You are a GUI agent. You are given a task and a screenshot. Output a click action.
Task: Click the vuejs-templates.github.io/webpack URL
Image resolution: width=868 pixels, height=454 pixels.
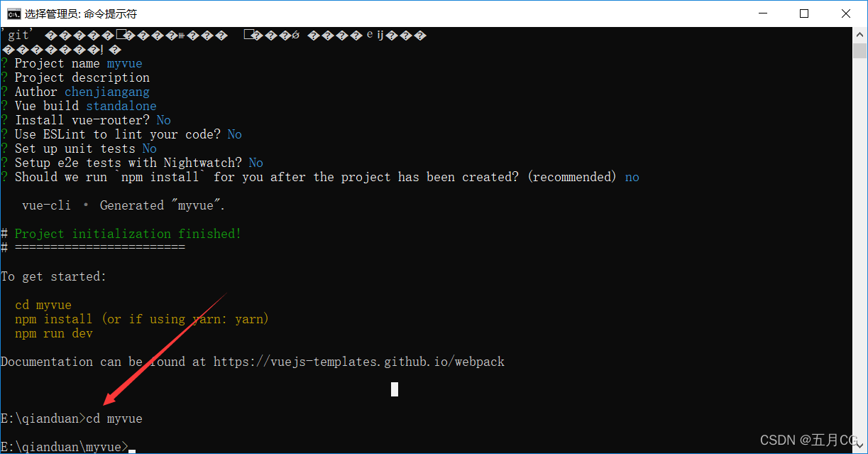tap(359, 362)
